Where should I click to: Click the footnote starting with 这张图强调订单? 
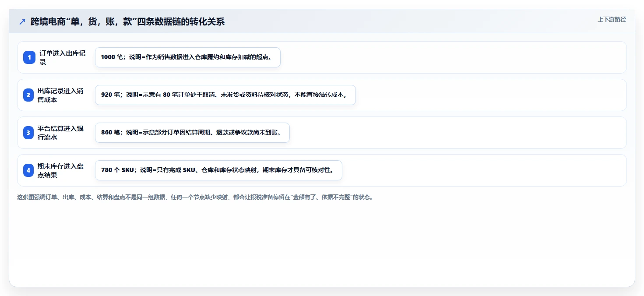(x=195, y=197)
